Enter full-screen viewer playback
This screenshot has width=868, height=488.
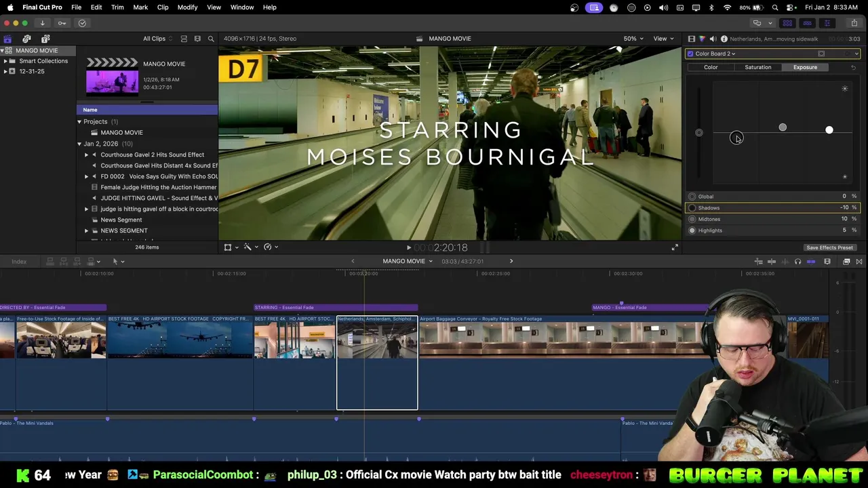(x=675, y=247)
